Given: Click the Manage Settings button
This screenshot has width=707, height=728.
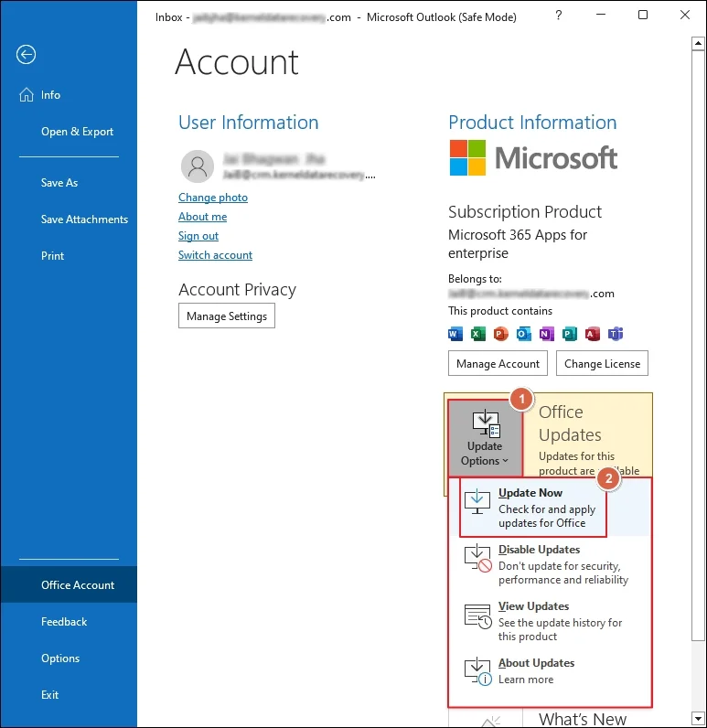Looking at the screenshot, I should coord(227,316).
